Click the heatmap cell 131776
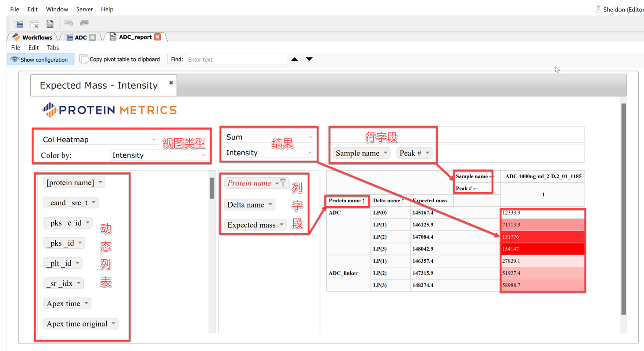Screen dimensions: 644x351 [543, 237]
